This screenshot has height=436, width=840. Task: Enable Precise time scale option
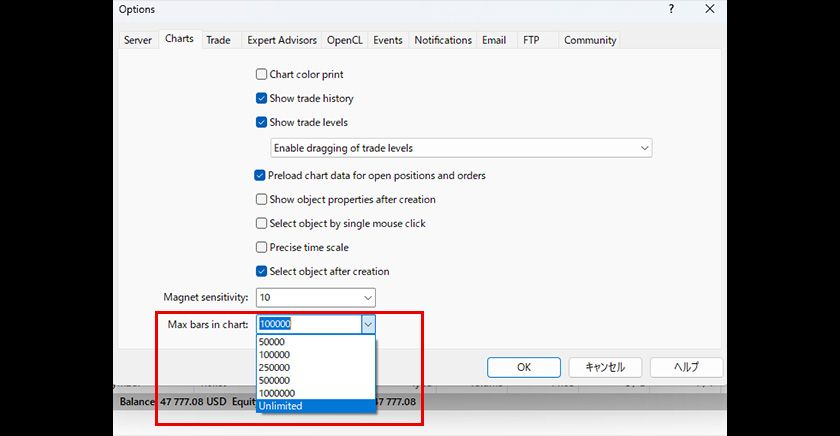(x=261, y=248)
